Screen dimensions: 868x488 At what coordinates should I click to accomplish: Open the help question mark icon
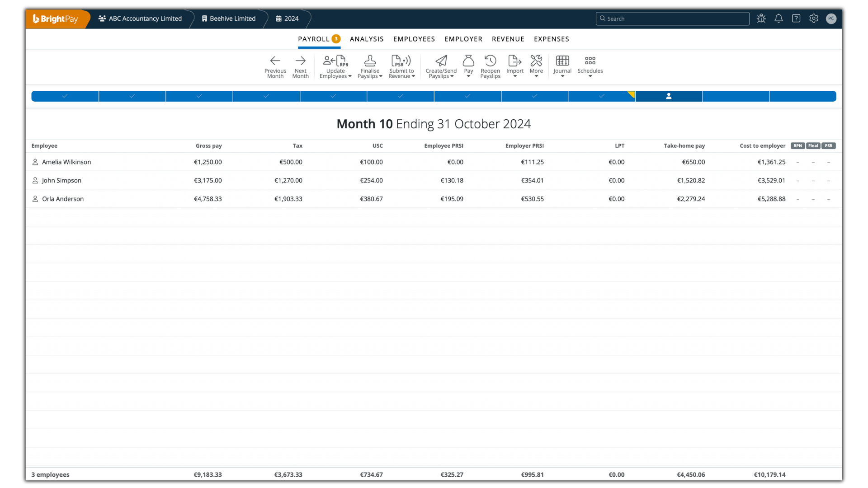tap(796, 19)
